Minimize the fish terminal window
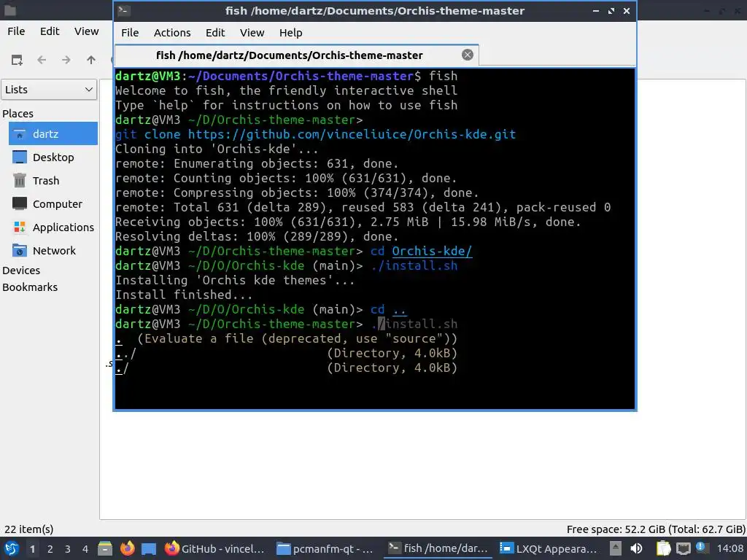Viewport: 747px width, 560px height. point(595,10)
